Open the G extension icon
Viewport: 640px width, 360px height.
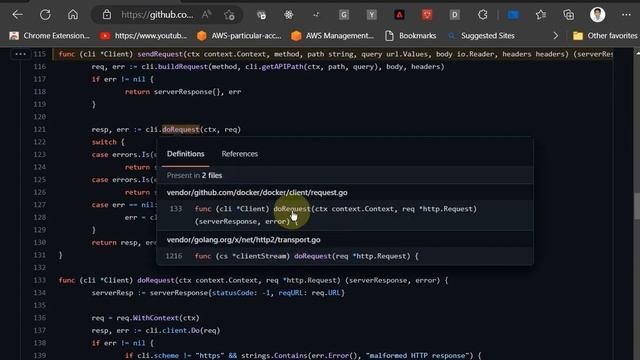coord(344,15)
